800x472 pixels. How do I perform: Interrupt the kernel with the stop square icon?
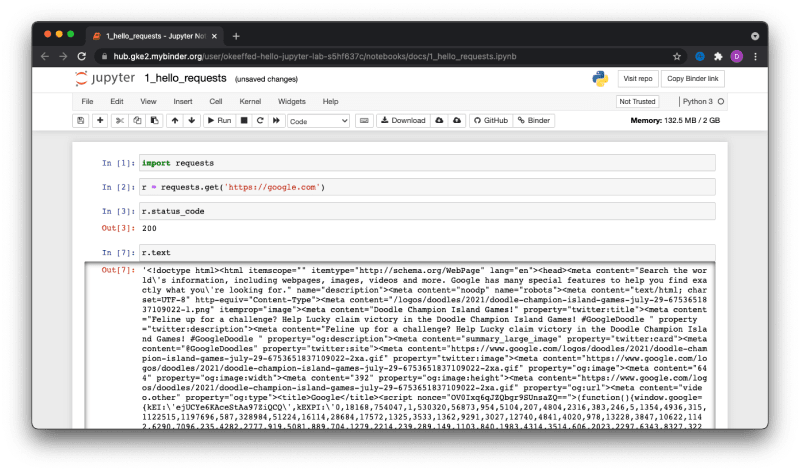pos(244,120)
